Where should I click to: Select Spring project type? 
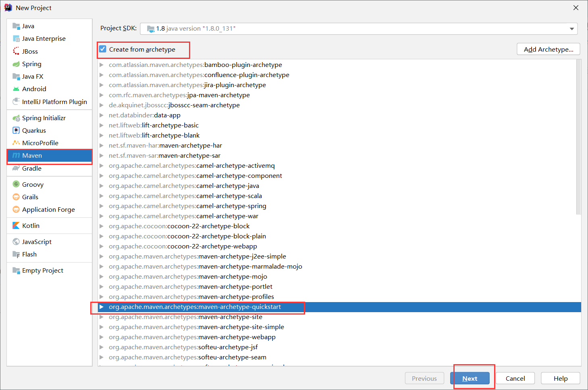50,64
